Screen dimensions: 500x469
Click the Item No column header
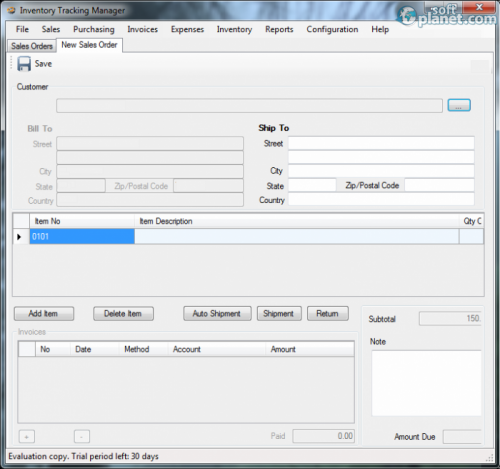(82, 221)
